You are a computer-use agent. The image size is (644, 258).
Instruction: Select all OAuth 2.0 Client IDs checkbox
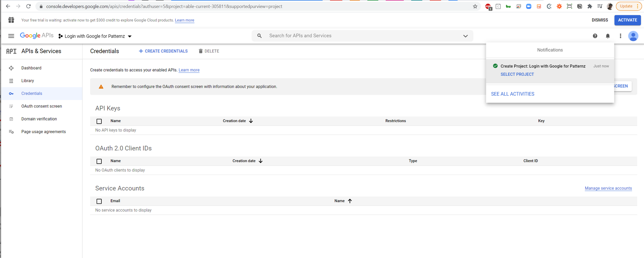99,161
